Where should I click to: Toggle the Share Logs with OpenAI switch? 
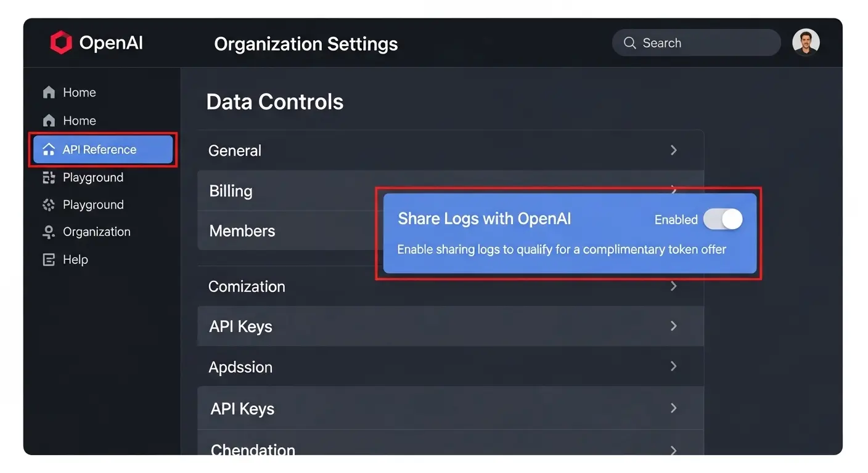[723, 219]
